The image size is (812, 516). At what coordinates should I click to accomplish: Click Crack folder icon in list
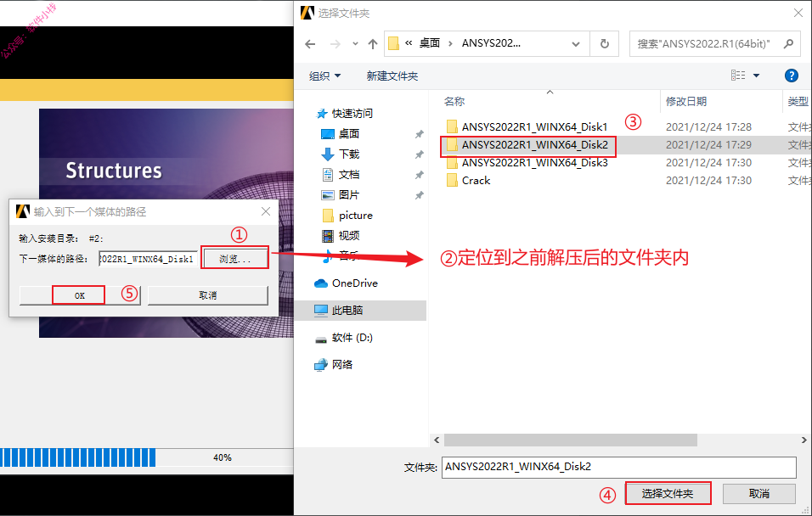tap(452, 181)
